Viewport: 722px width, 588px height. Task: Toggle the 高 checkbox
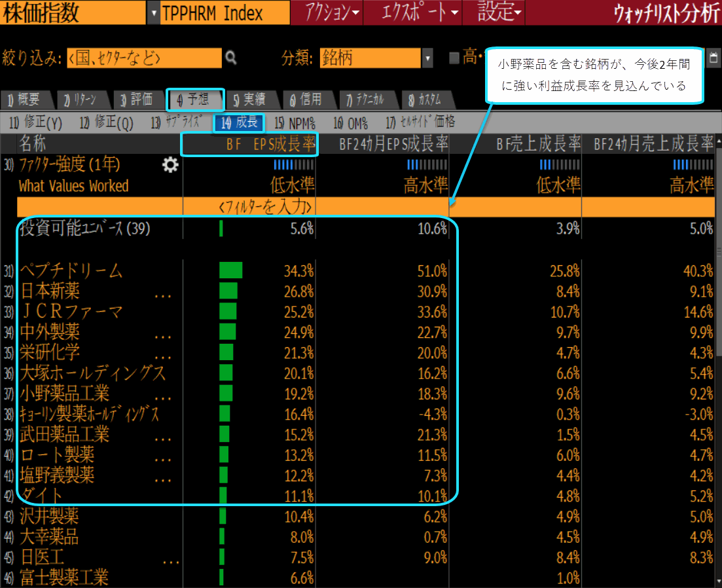click(x=454, y=58)
